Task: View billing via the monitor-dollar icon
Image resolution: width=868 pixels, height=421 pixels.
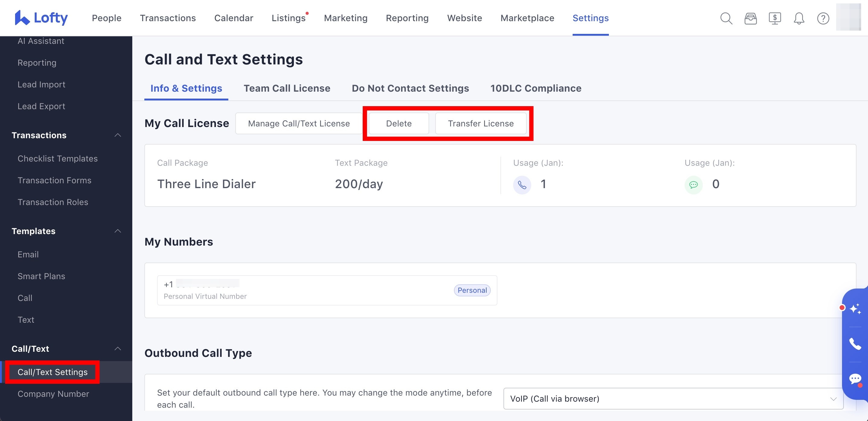Action: coord(775,18)
